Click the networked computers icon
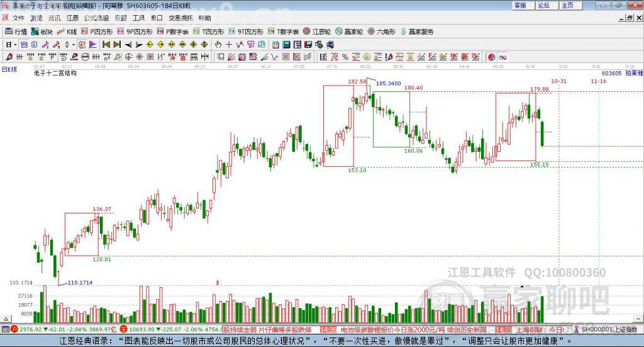The width and height of the screenshot is (644, 347). coord(330,45)
